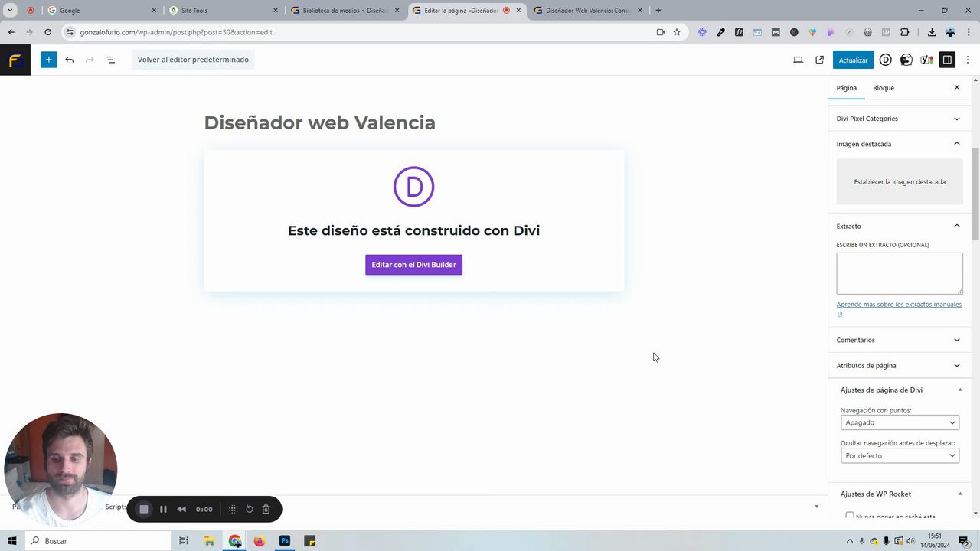The image size is (980, 551).
Task: Grab the recorder drag handle dots
Action: tap(233, 509)
